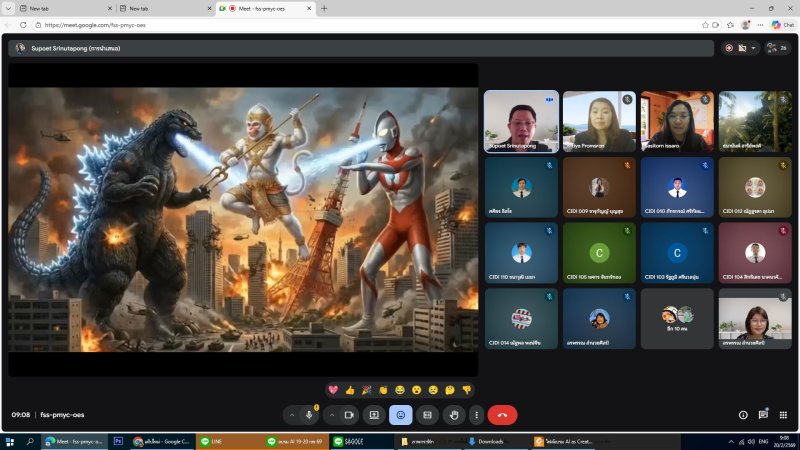Image resolution: width=800 pixels, height=450 pixels.
Task: Expand audio settings arrow beside microphone
Action: click(x=291, y=414)
